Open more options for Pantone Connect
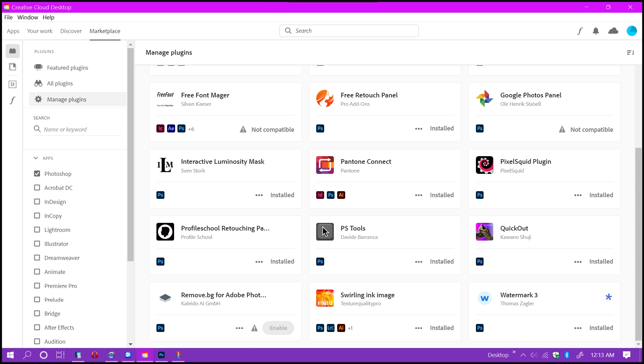The width and height of the screenshot is (644, 364). pyautogui.click(x=419, y=195)
